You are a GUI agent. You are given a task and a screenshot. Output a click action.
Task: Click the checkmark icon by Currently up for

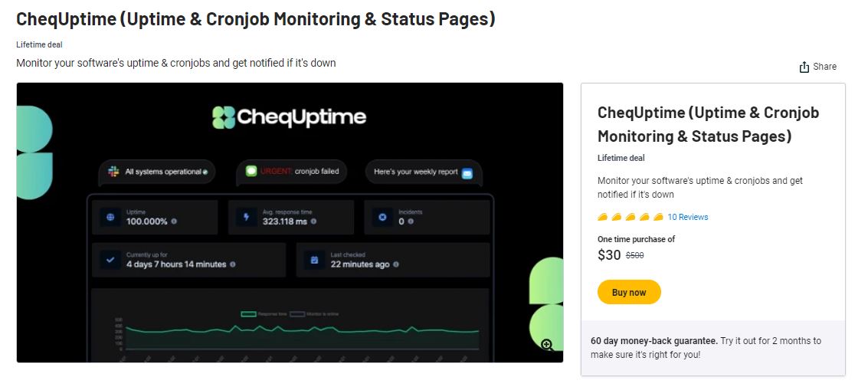pyautogui.click(x=110, y=260)
